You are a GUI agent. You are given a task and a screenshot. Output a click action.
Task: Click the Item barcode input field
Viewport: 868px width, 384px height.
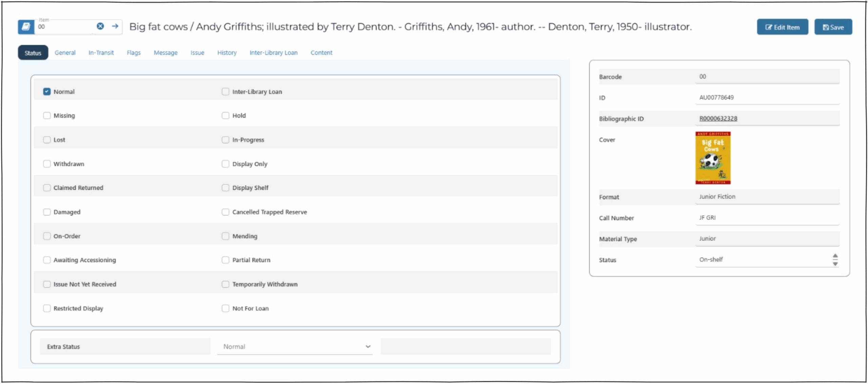64,27
